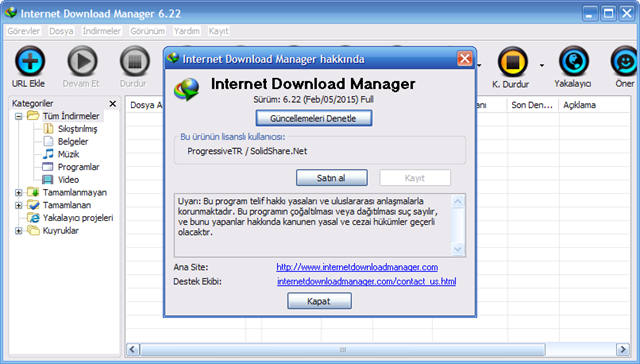Select the Sıkıştırılmış category
The image size is (640, 364).
pyautogui.click(x=78, y=129)
